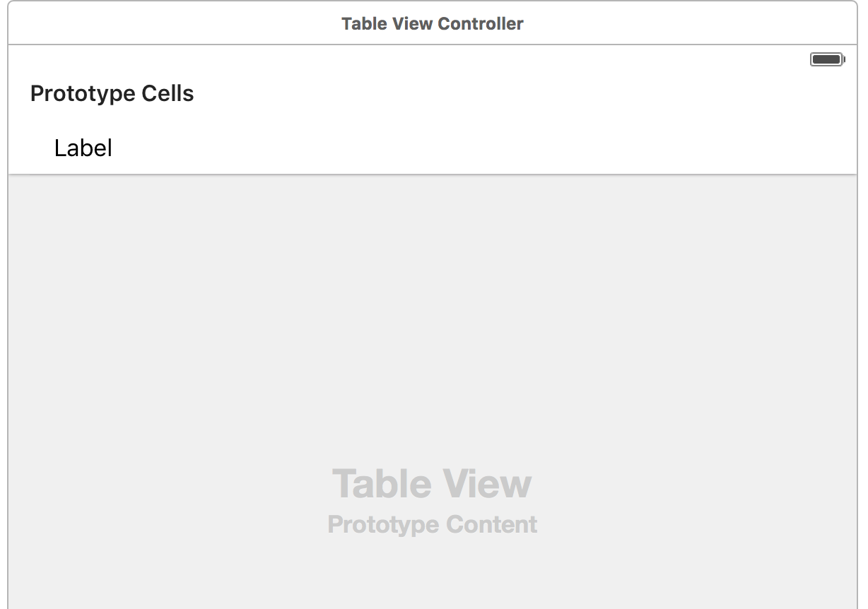Click the Prototype Cells section header

112,93
